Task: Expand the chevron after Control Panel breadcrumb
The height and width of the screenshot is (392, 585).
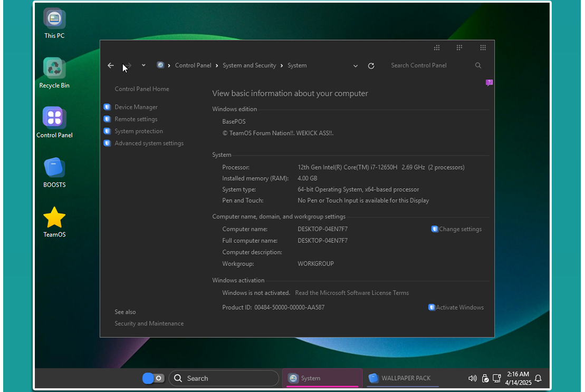Action: coord(217,65)
